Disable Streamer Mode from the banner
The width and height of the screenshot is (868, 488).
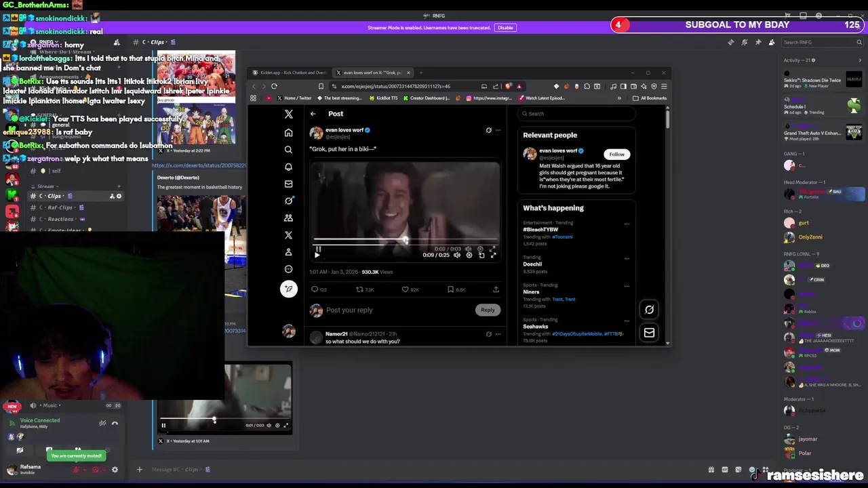coord(505,28)
